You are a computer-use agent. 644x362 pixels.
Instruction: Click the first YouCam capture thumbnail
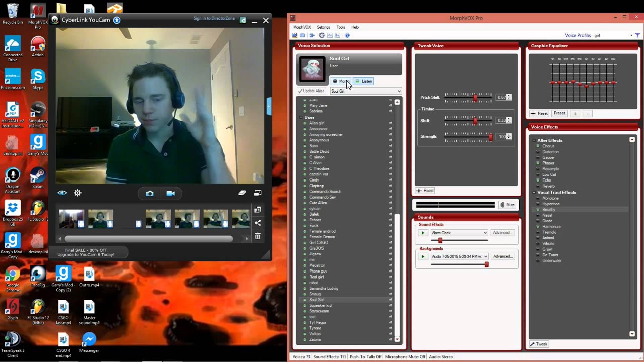pyautogui.click(x=71, y=219)
